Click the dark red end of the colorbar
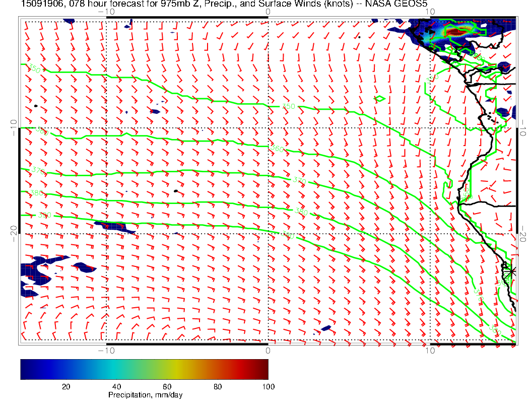The image size is (532, 411). (264, 369)
